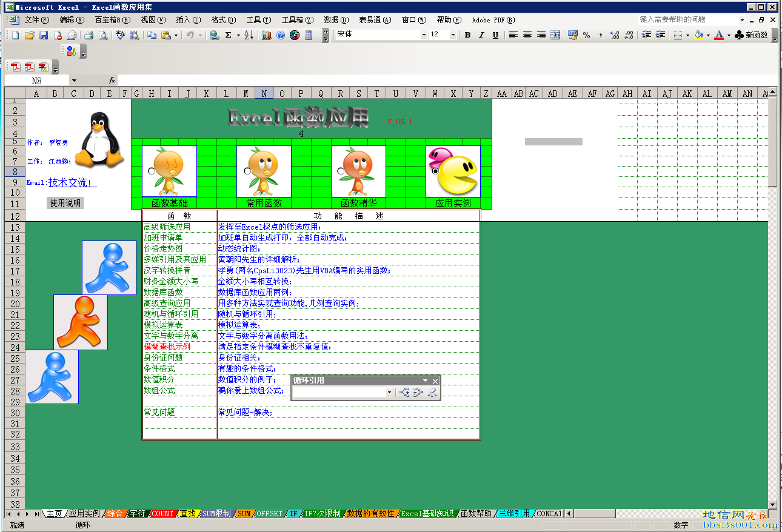Apply red Font Color letter A

click(x=719, y=35)
